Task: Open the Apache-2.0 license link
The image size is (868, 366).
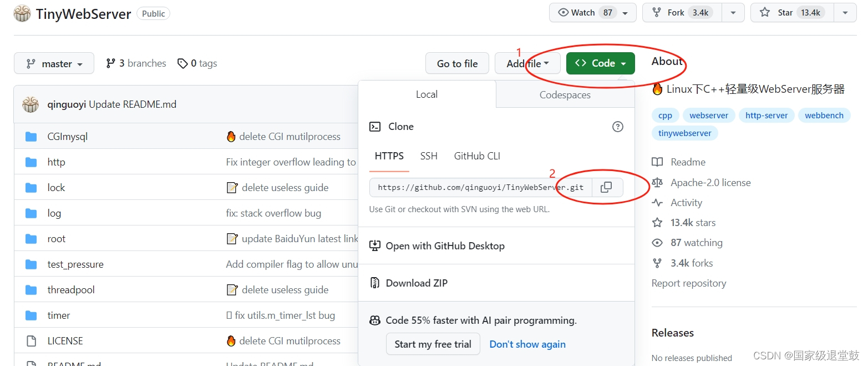Action: tap(710, 183)
